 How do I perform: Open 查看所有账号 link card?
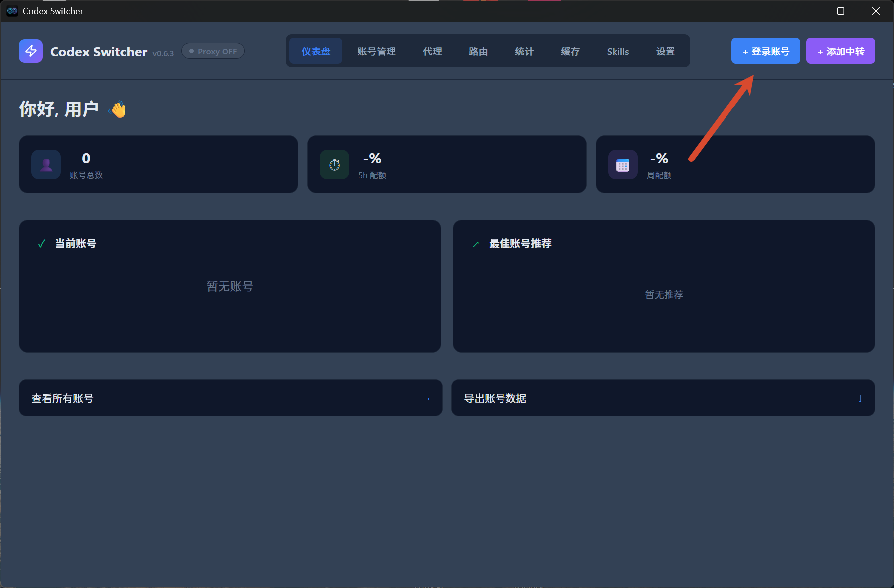[230, 398]
